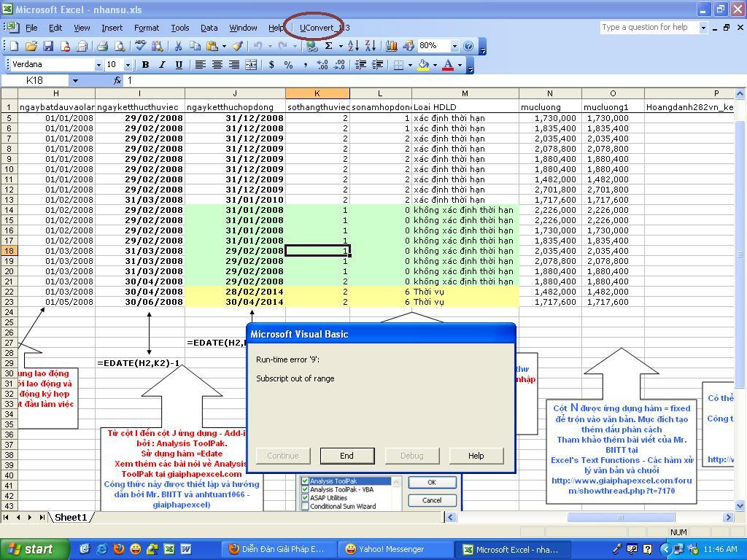747x560 pixels.
Task: Align text left in the formatting toolbar
Action: click(200, 65)
